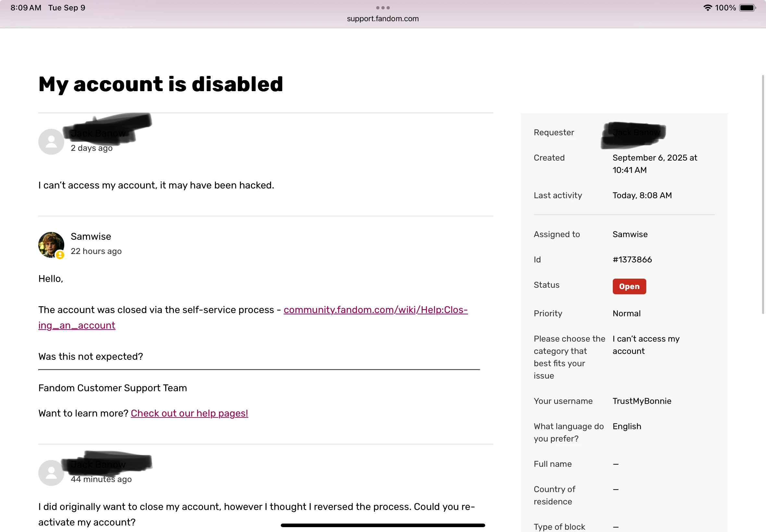The height and width of the screenshot is (532, 766).
Task: Click the Samwise commenter name
Action: (91, 236)
